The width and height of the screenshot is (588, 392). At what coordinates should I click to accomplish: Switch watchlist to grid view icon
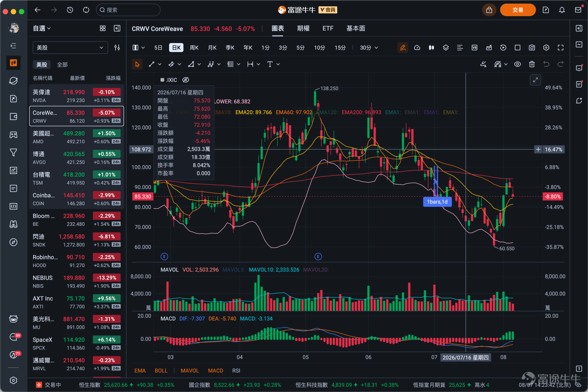pyautogui.click(x=103, y=28)
